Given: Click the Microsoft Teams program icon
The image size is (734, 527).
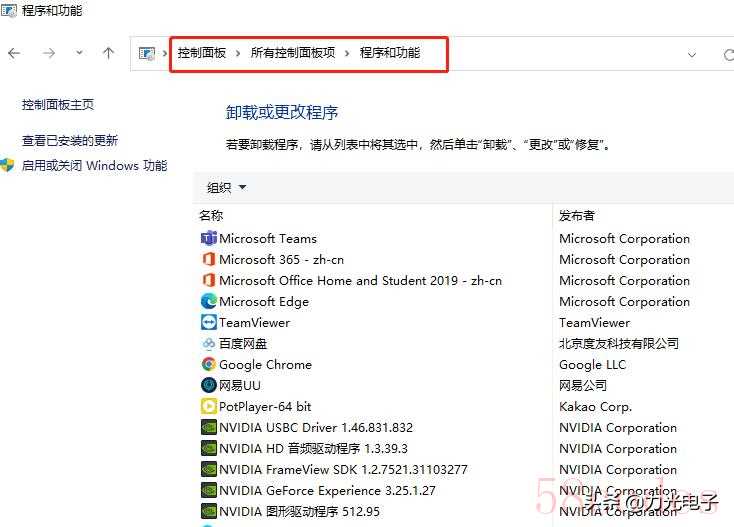Looking at the screenshot, I should click(x=208, y=238).
